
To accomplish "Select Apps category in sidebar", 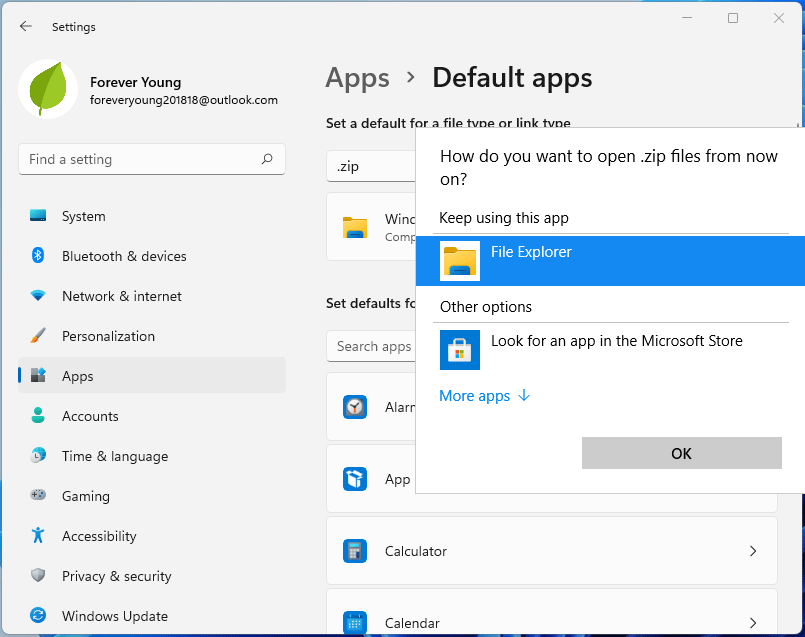I will pyautogui.click(x=152, y=375).
